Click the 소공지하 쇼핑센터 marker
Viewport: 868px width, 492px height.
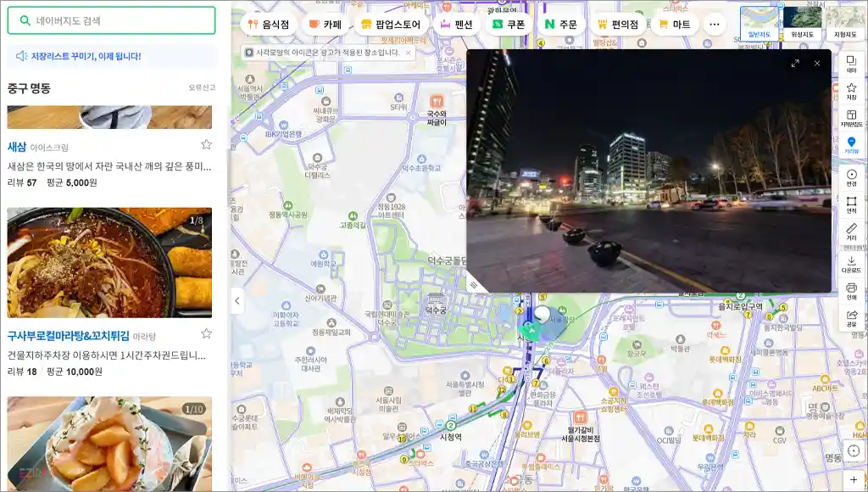pos(614,392)
